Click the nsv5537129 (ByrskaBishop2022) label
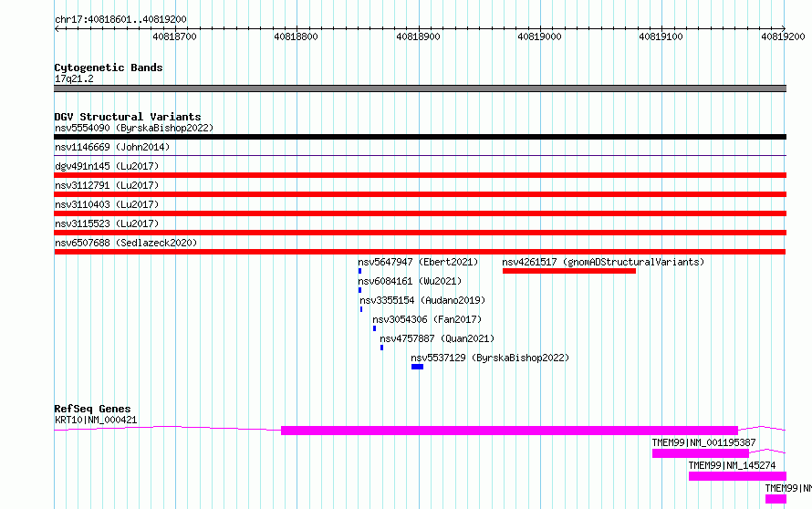Screen dimensions: 812x509 [490, 358]
